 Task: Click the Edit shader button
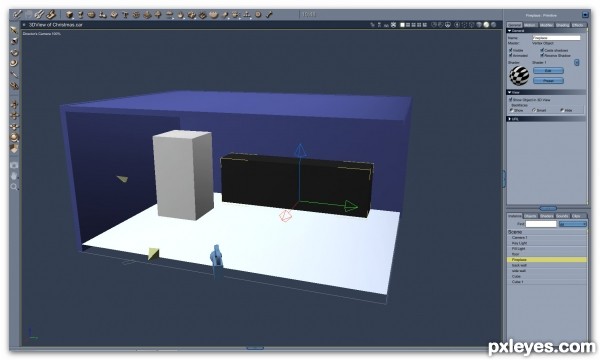click(548, 71)
